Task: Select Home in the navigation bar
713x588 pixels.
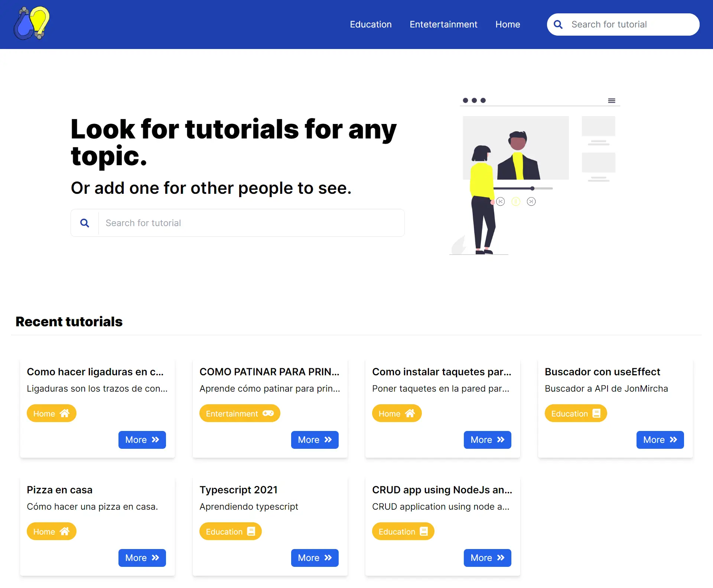Action: (x=508, y=24)
